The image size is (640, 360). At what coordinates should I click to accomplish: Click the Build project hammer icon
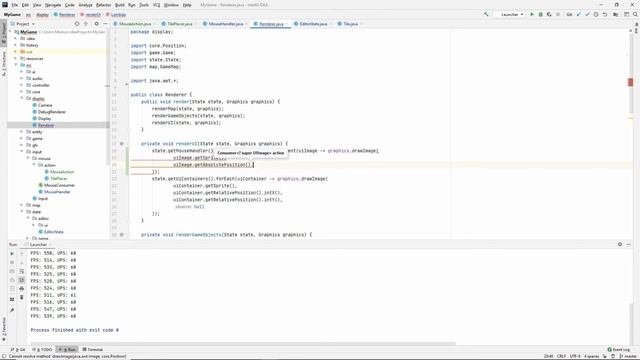[486, 14]
